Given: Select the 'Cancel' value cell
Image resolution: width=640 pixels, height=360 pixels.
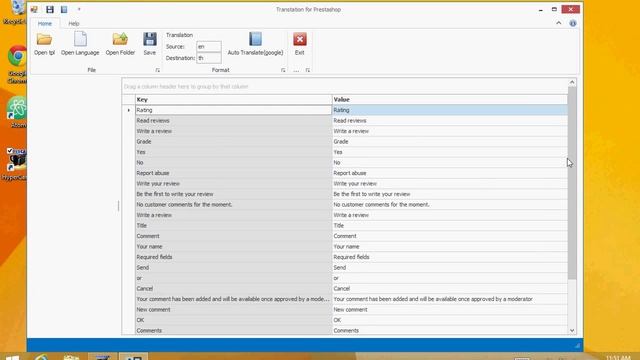Looking at the screenshot, I should coord(449,289).
